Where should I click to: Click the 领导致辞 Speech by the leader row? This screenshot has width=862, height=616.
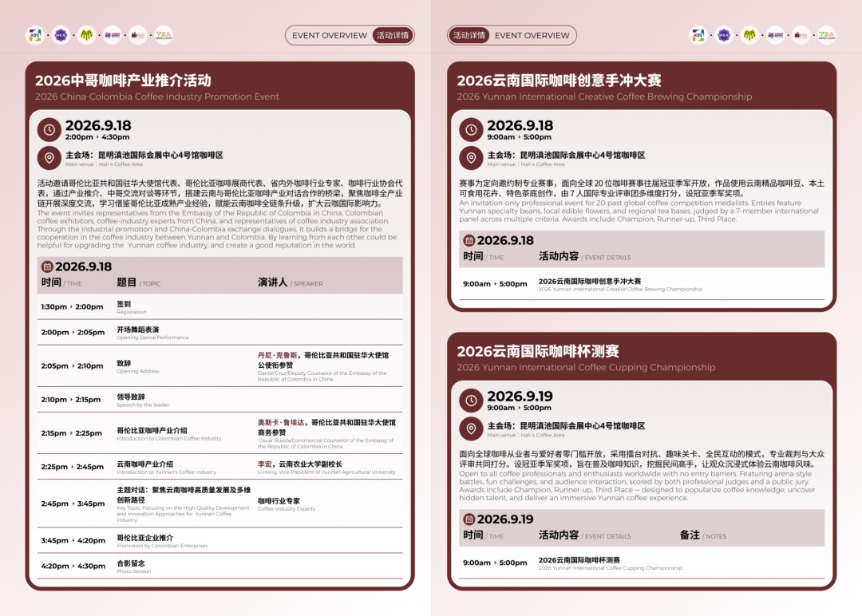(220, 400)
